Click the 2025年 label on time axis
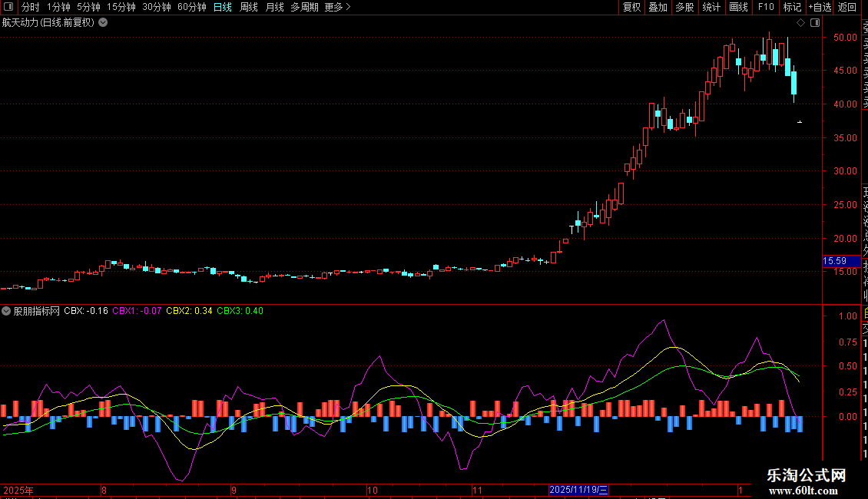This screenshot has height=499, width=868. (x=18, y=490)
